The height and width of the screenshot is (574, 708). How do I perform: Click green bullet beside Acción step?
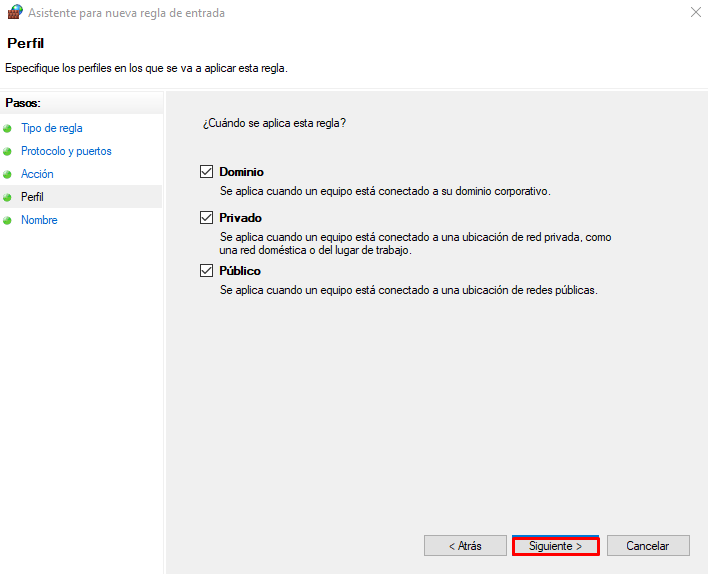click(8, 175)
